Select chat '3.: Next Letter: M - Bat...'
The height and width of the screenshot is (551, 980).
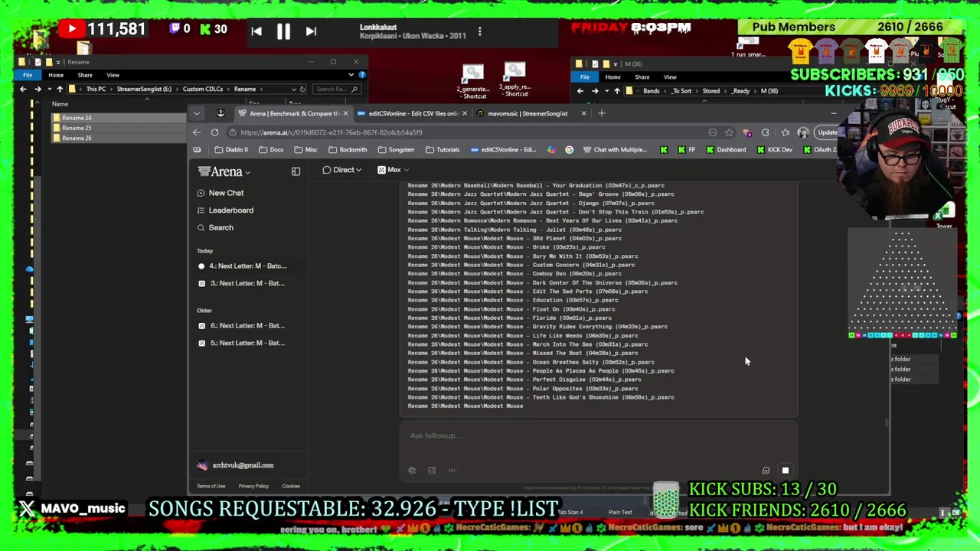243,283
